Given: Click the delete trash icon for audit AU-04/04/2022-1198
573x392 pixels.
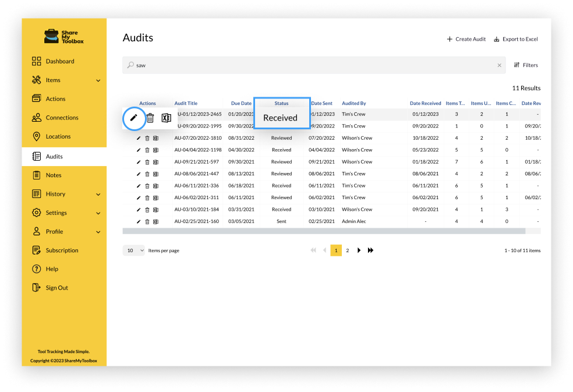Looking at the screenshot, I should 147,150.
